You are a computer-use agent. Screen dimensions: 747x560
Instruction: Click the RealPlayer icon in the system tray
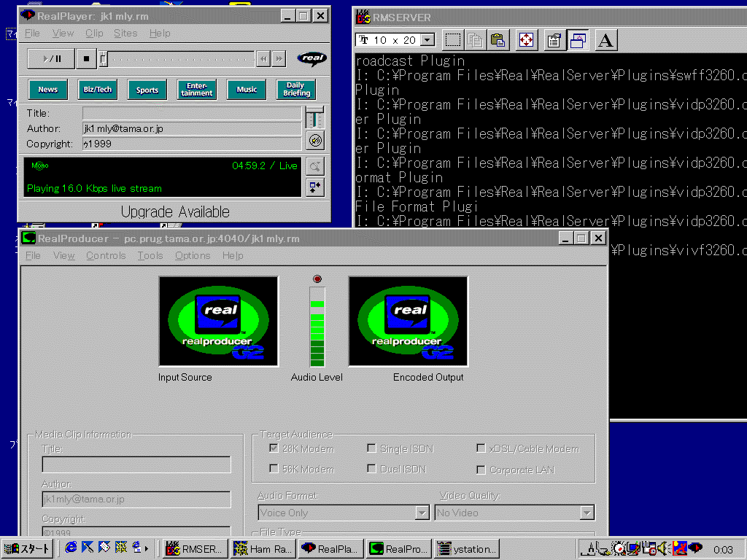(x=695, y=548)
